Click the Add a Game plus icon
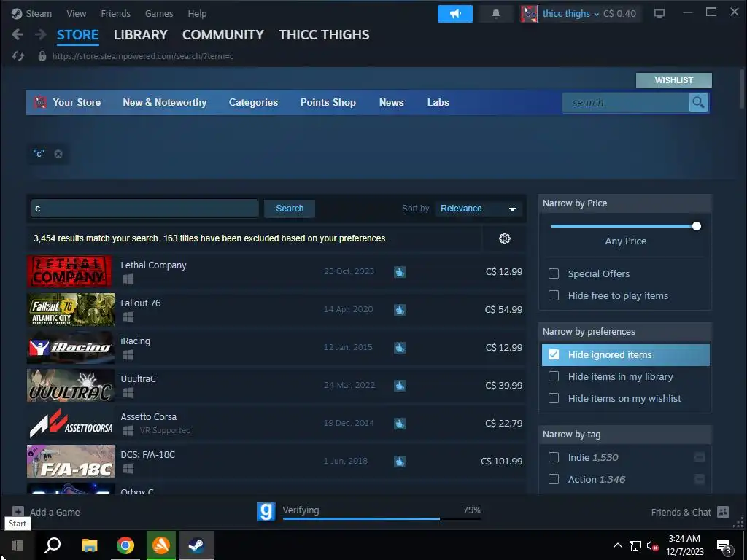The image size is (747, 560). tap(18, 511)
